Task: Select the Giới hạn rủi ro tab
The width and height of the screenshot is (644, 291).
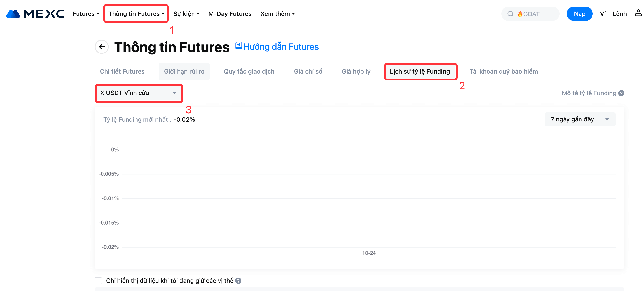Action: [x=184, y=72]
